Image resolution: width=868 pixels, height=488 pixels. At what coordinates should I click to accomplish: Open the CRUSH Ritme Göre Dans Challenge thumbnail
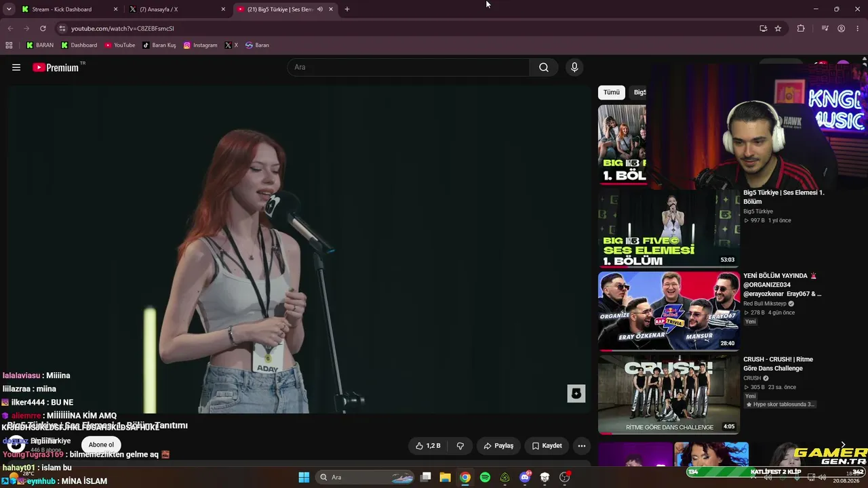click(669, 394)
